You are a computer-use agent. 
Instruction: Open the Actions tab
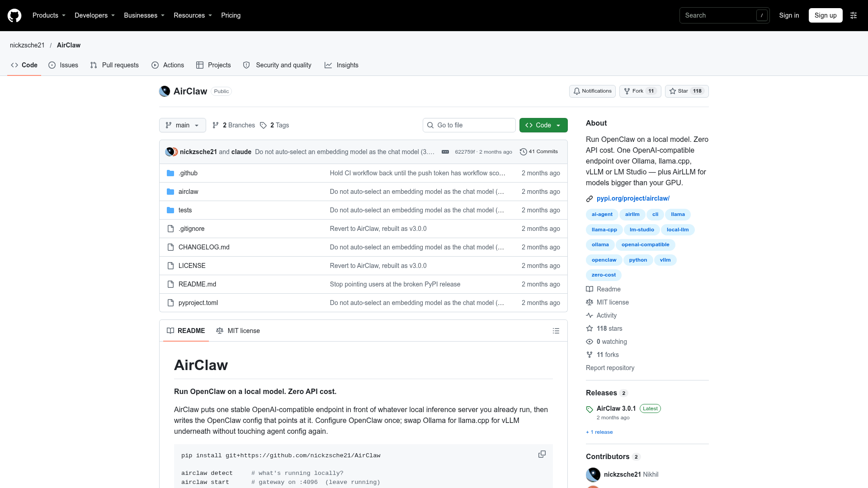coord(168,65)
